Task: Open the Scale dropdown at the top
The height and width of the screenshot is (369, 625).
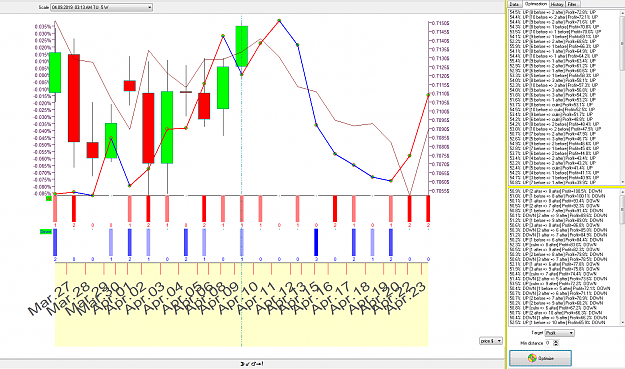Action: [101, 7]
